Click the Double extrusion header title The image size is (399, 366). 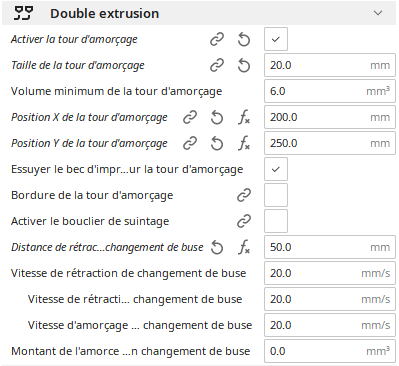(x=105, y=14)
